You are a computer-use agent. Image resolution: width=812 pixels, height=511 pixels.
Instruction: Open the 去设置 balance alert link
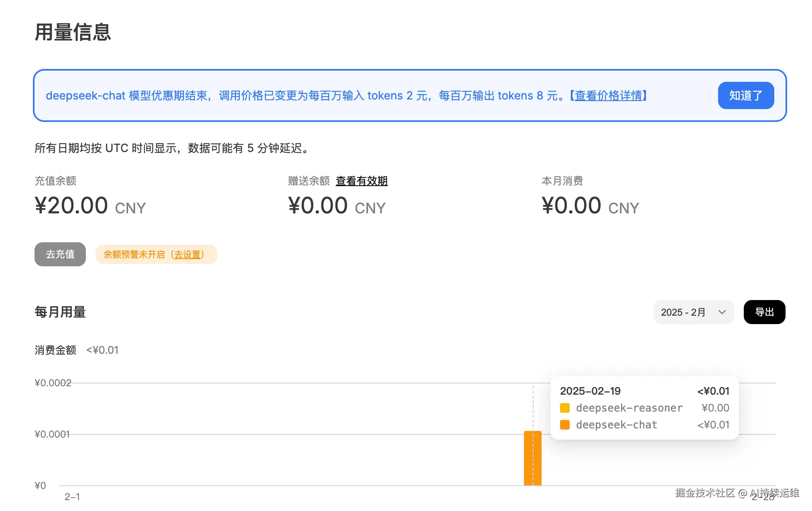pyautogui.click(x=187, y=255)
